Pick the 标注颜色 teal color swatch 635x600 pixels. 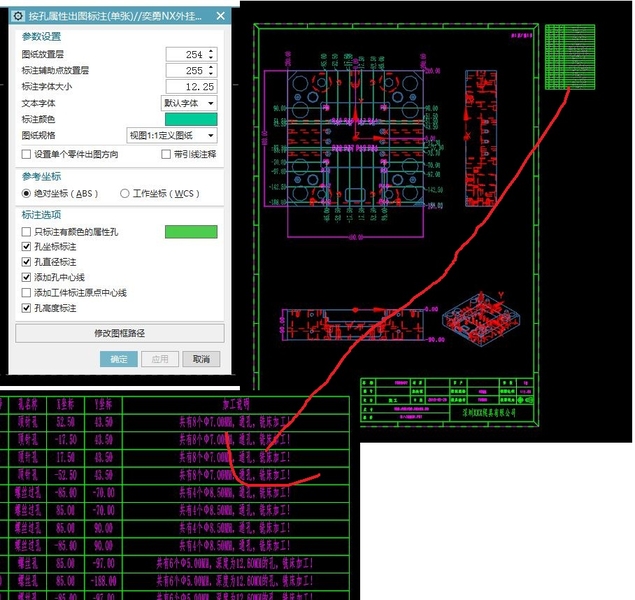[191, 119]
